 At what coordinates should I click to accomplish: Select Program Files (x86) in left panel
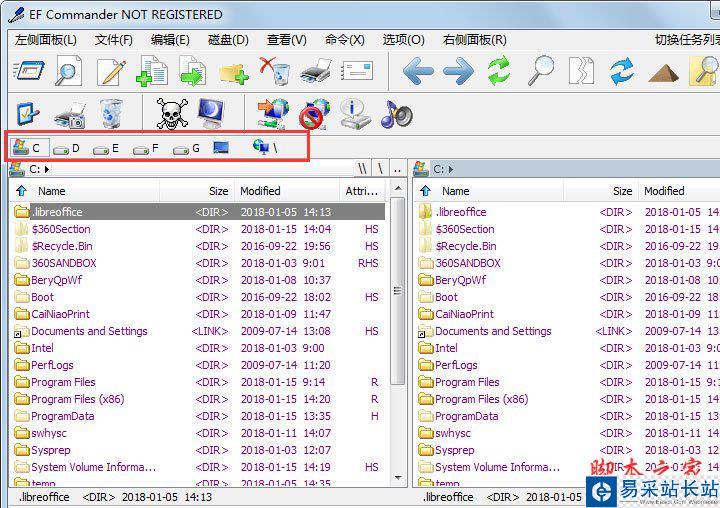click(198, 399)
